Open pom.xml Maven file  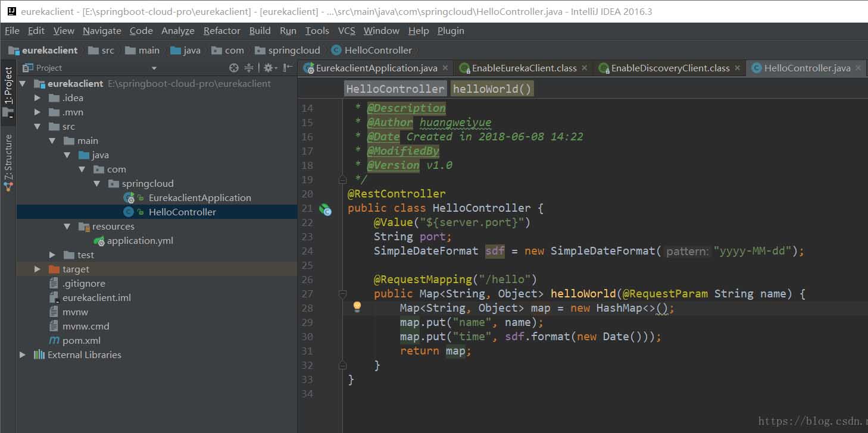pos(81,340)
